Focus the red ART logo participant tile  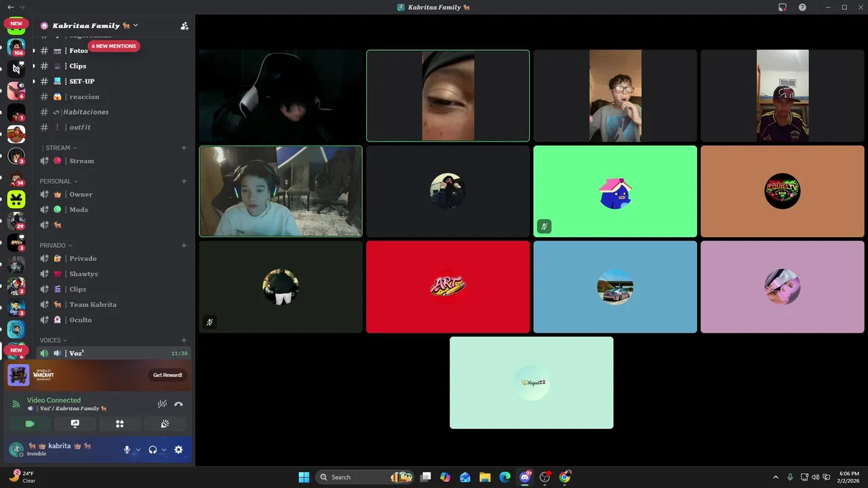click(x=448, y=287)
